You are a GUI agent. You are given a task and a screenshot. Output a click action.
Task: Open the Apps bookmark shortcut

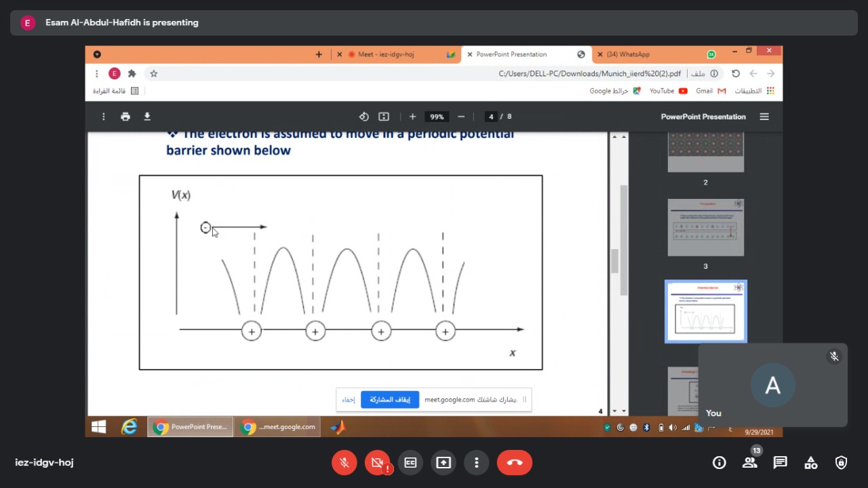coord(754,91)
